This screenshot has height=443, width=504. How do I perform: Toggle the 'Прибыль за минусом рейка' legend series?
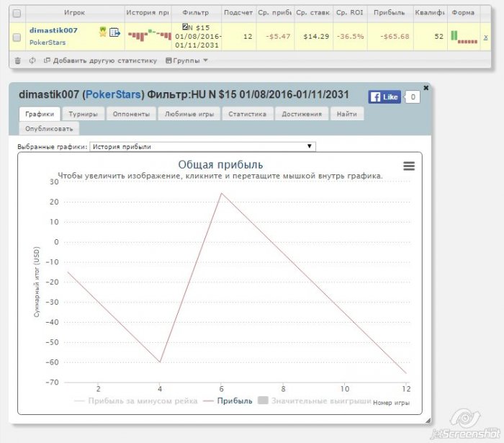136,401
